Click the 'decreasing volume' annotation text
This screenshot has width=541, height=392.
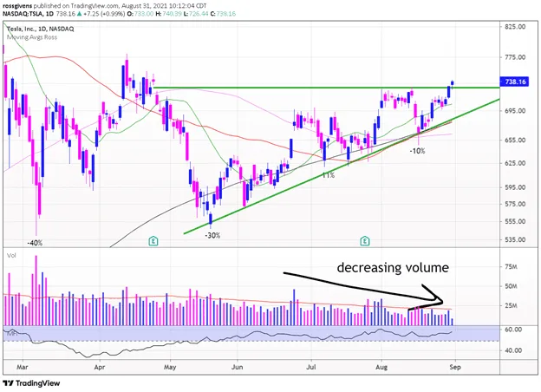click(393, 268)
